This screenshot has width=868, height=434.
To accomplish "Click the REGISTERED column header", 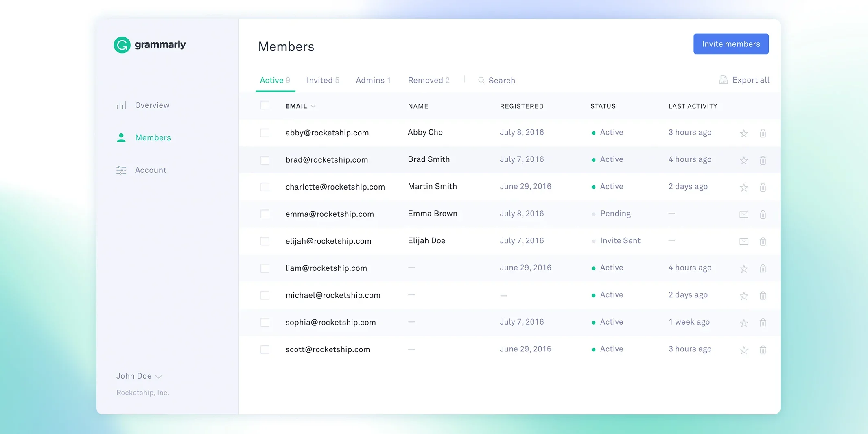I will pyautogui.click(x=522, y=106).
